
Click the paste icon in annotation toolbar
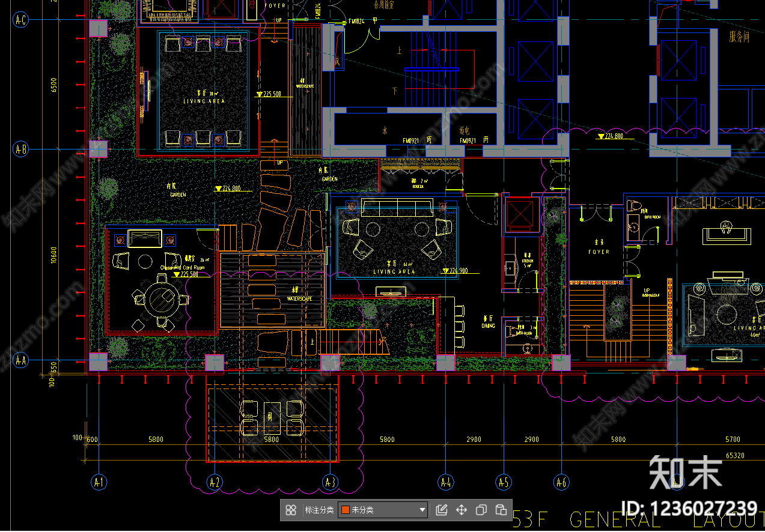click(x=501, y=510)
